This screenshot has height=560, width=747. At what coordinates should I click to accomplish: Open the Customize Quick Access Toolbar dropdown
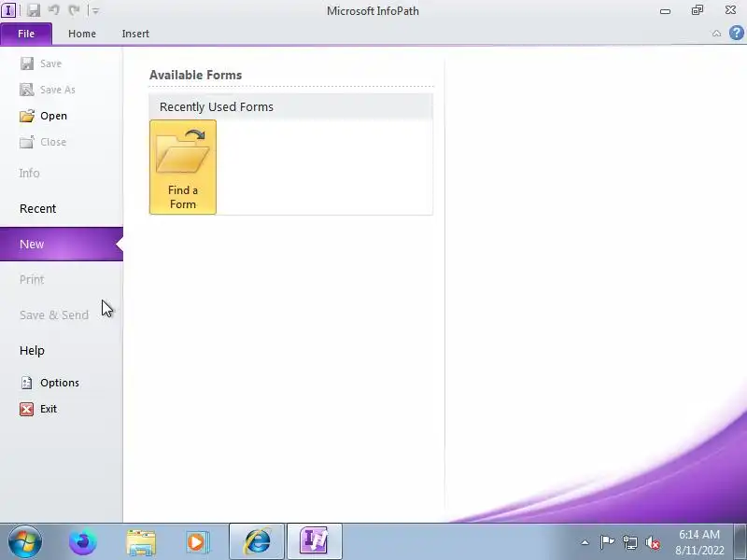[95, 11]
